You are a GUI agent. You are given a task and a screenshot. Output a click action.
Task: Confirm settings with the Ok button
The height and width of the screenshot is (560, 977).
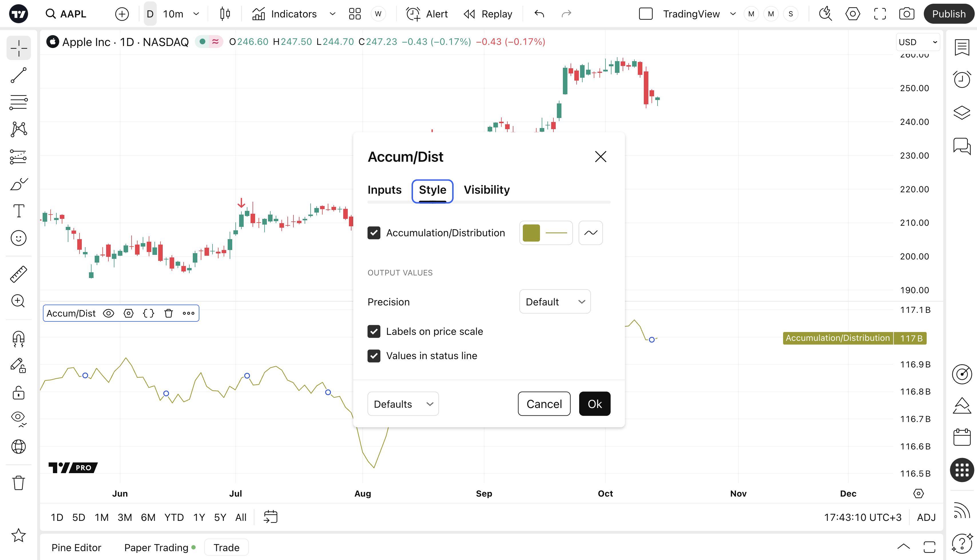(594, 404)
